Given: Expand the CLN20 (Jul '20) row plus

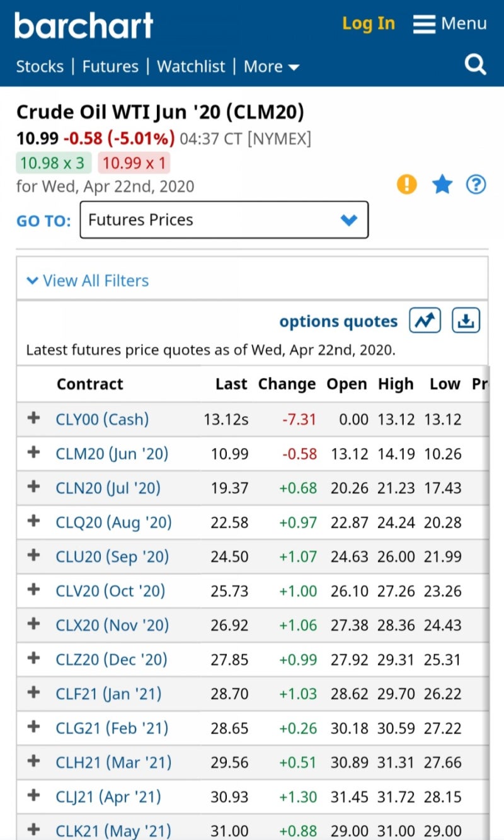Looking at the screenshot, I should 34,487.
